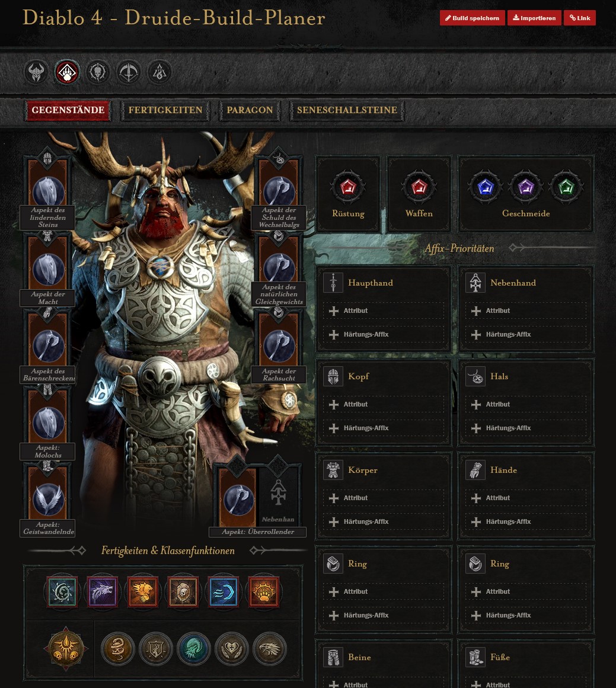This screenshot has width=616, height=688.
Task: Select the teal wolf head spirit boon
Action: coord(194,648)
